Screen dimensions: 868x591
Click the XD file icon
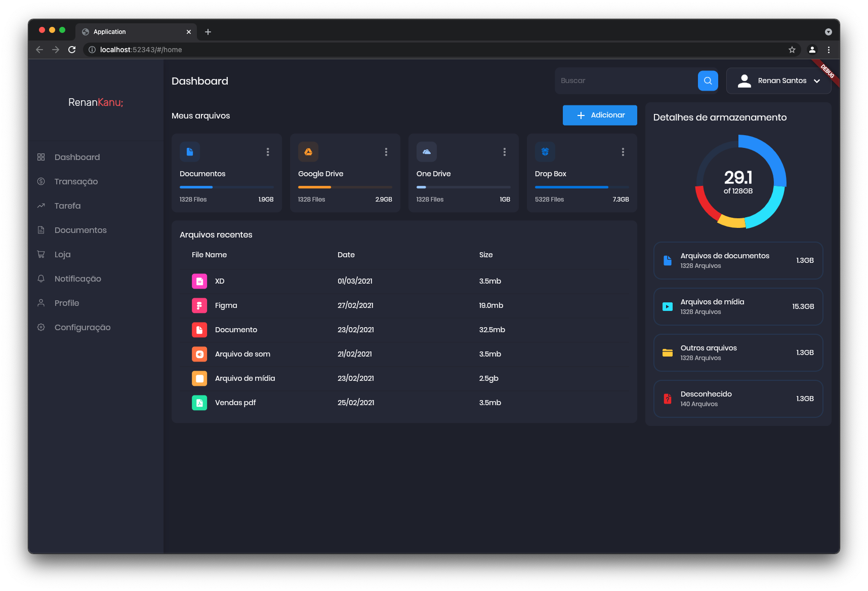point(199,281)
